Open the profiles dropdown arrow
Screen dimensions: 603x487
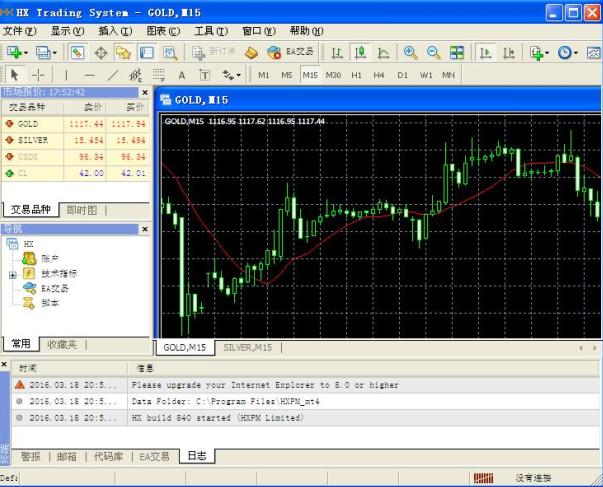pyautogui.click(x=54, y=52)
